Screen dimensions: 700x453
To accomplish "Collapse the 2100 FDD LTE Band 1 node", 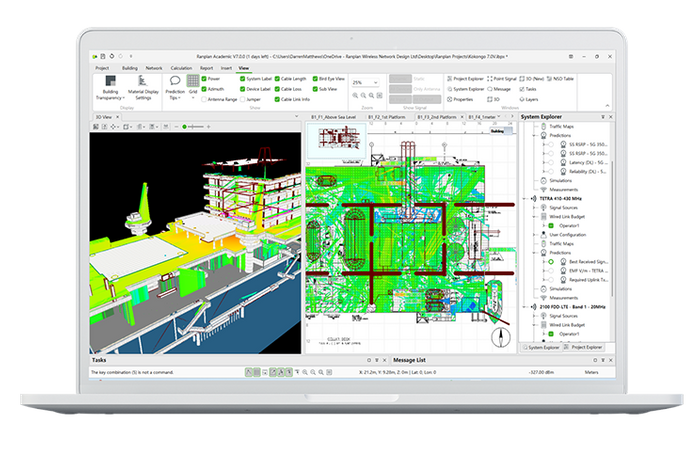I will coord(525,307).
